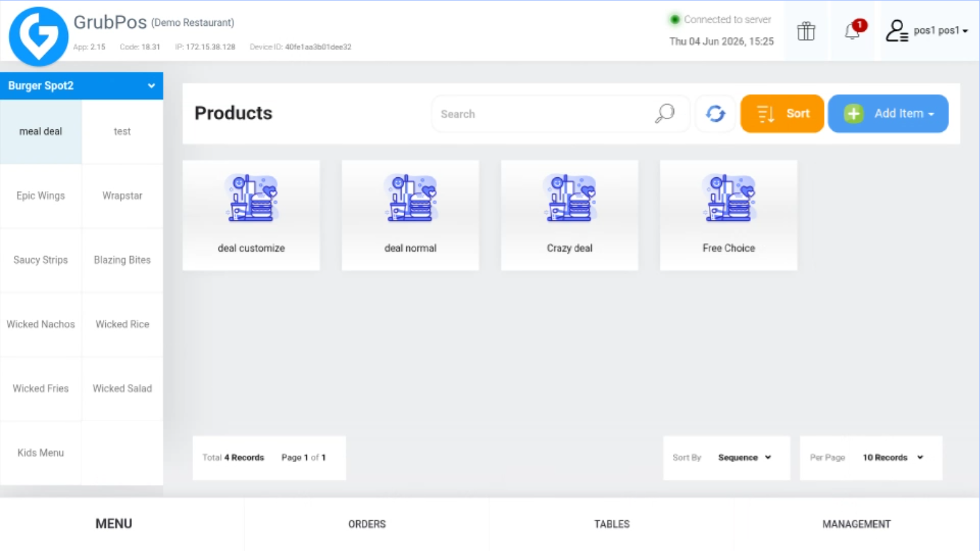980x551 pixels.
Task: Click the deal customize label
Action: tap(252, 248)
